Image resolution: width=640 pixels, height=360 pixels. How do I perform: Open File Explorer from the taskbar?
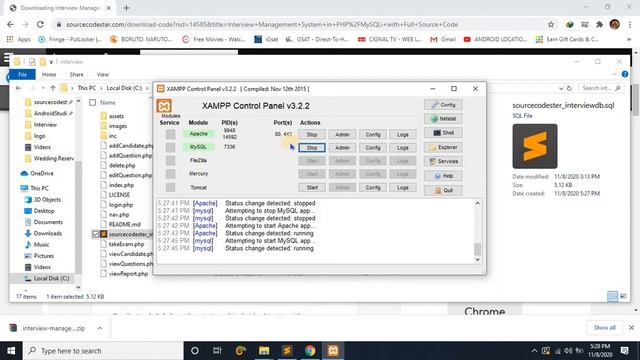pyautogui.click(x=264, y=351)
